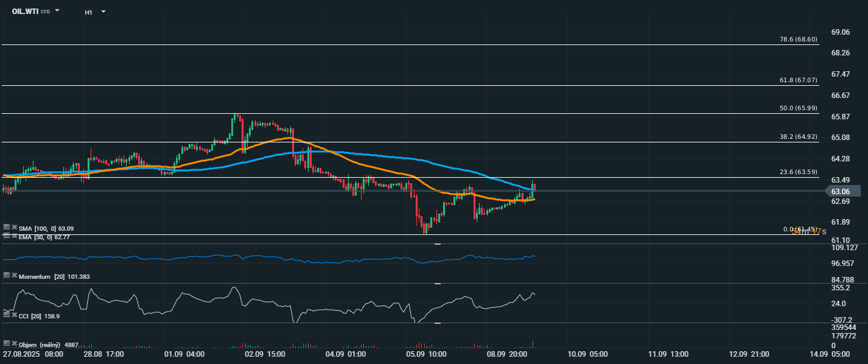
Task: Click the 50.0 (65.99) Fibonacci label
Action: (x=799, y=108)
